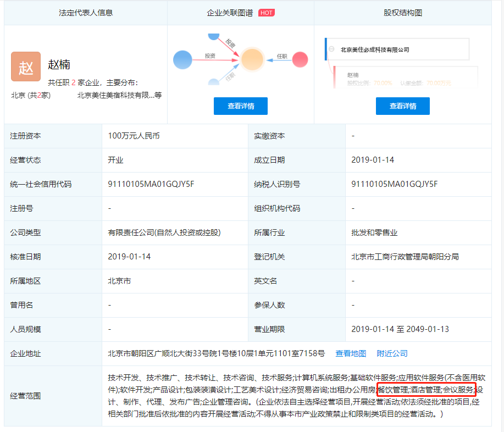Screen dimensions: 504x432
Task: Click 核准日期 value 2019-01-14
Action: tap(129, 257)
